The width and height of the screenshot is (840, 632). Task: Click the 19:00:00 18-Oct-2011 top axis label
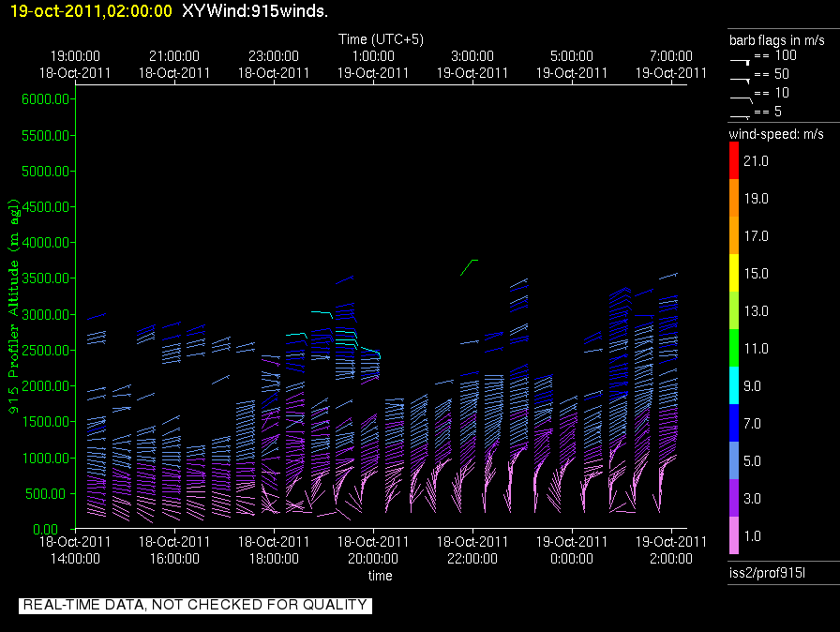(75, 65)
